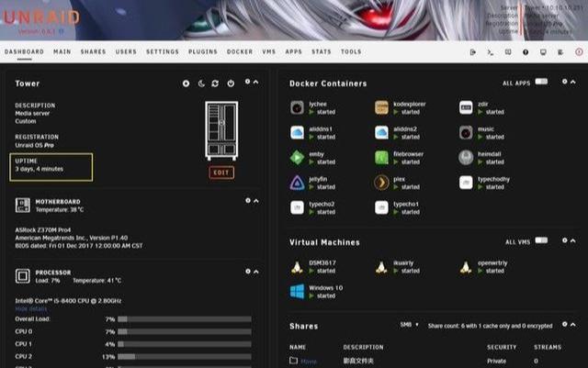588x368 pixels.
Task: Click the typecho2 container icon
Action: point(297,207)
